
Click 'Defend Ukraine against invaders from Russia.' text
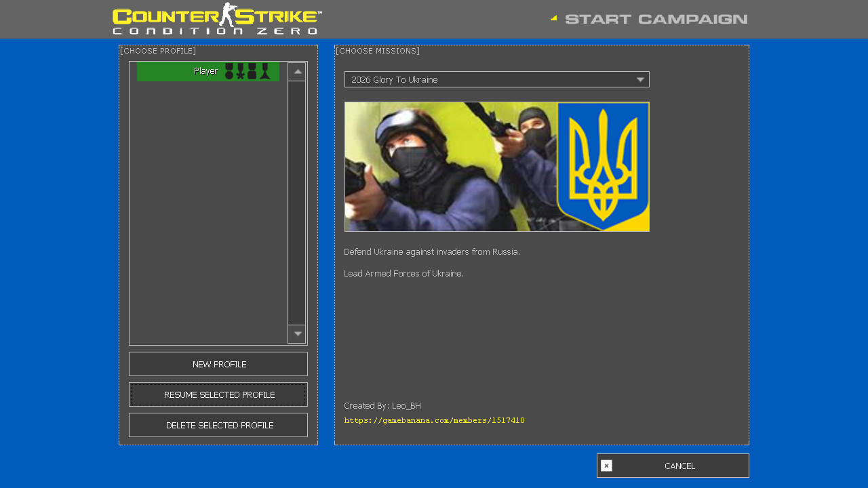(x=432, y=252)
